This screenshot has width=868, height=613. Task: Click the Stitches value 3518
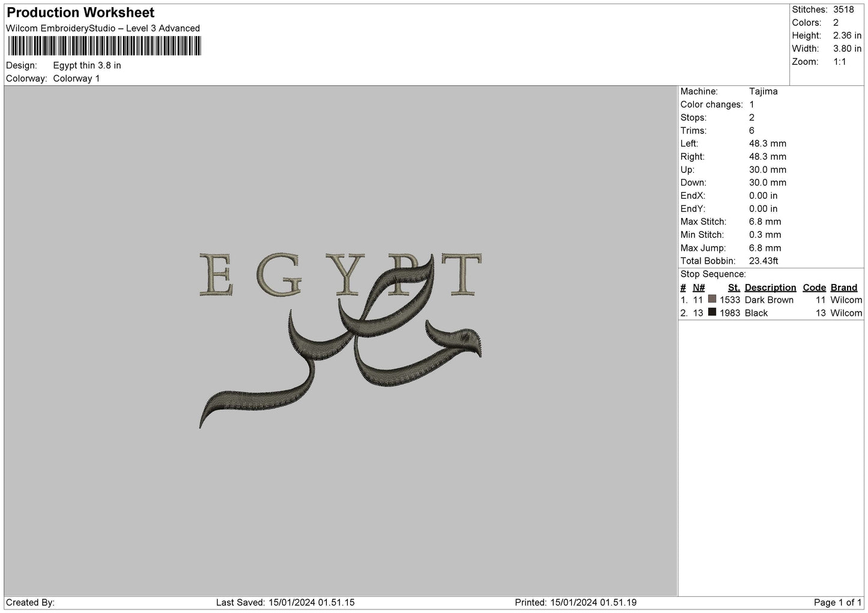[x=843, y=10]
